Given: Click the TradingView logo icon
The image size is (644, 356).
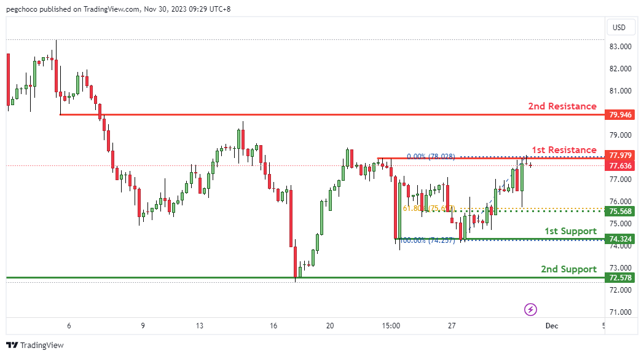Looking at the screenshot, I should click(12, 346).
